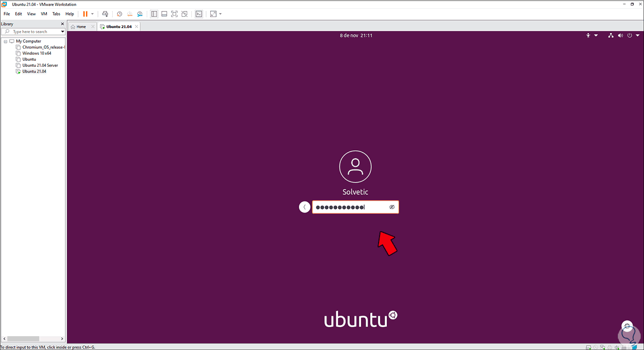Close the Library panel

63,24
